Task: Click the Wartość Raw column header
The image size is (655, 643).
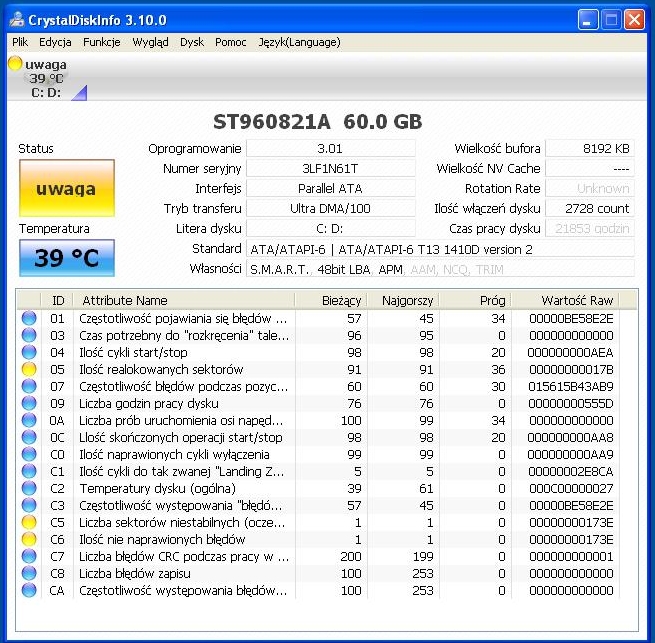Action: 565,300
